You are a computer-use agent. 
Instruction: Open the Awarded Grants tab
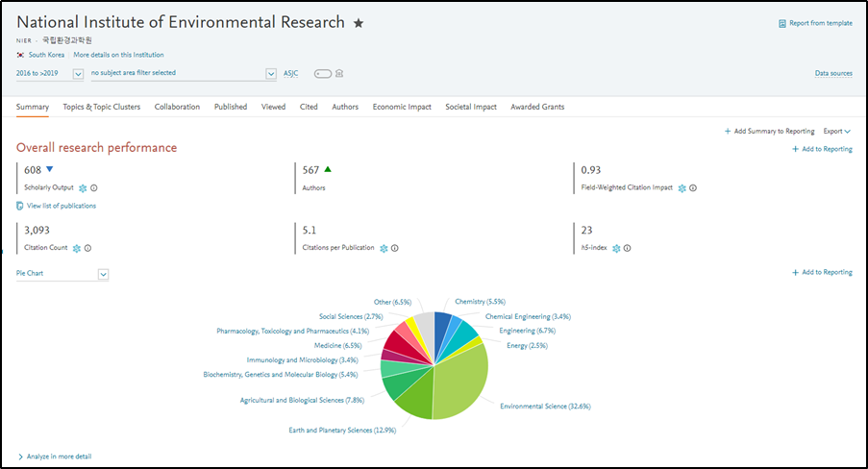point(537,107)
